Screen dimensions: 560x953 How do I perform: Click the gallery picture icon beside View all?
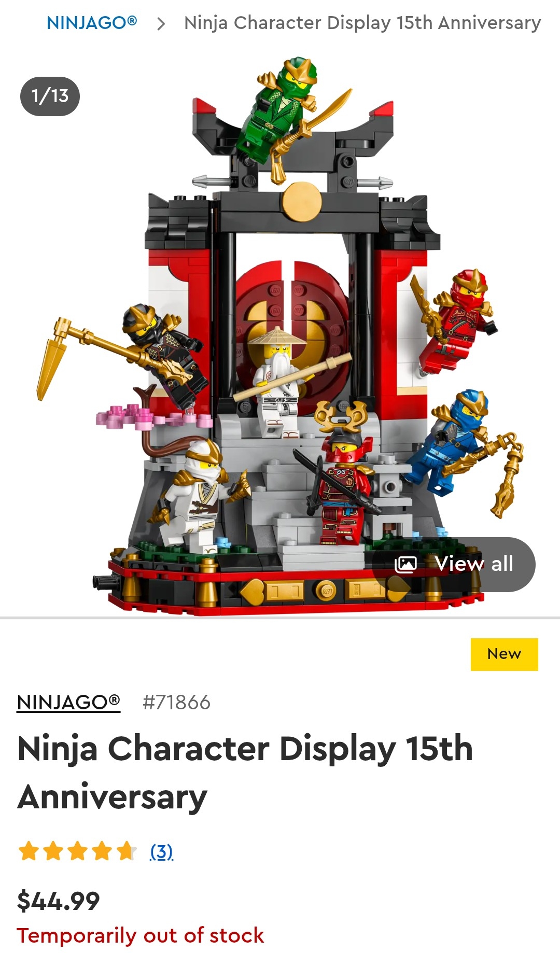pyautogui.click(x=405, y=564)
